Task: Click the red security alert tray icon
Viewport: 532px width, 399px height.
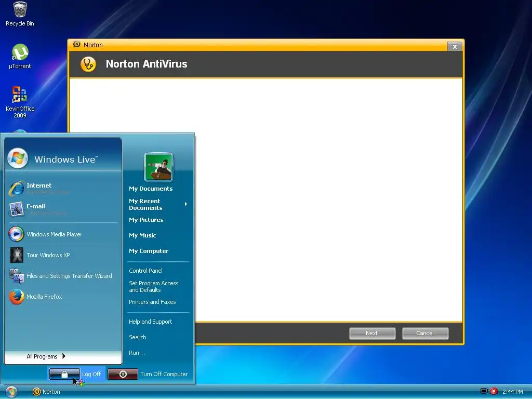Action: coord(494,392)
